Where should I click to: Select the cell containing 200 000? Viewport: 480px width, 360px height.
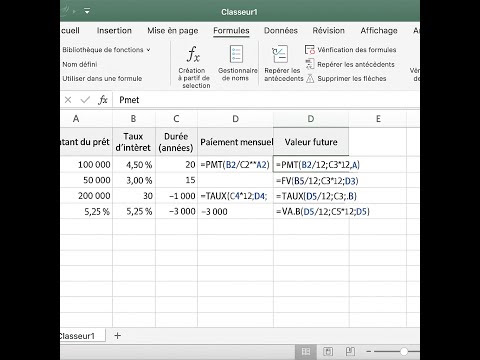pos(86,196)
